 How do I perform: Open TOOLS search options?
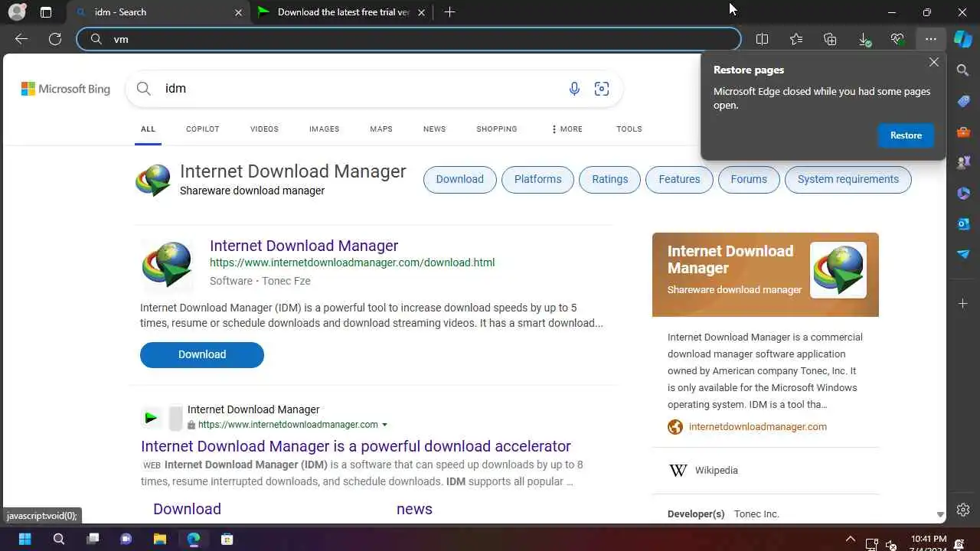pyautogui.click(x=629, y=129)
